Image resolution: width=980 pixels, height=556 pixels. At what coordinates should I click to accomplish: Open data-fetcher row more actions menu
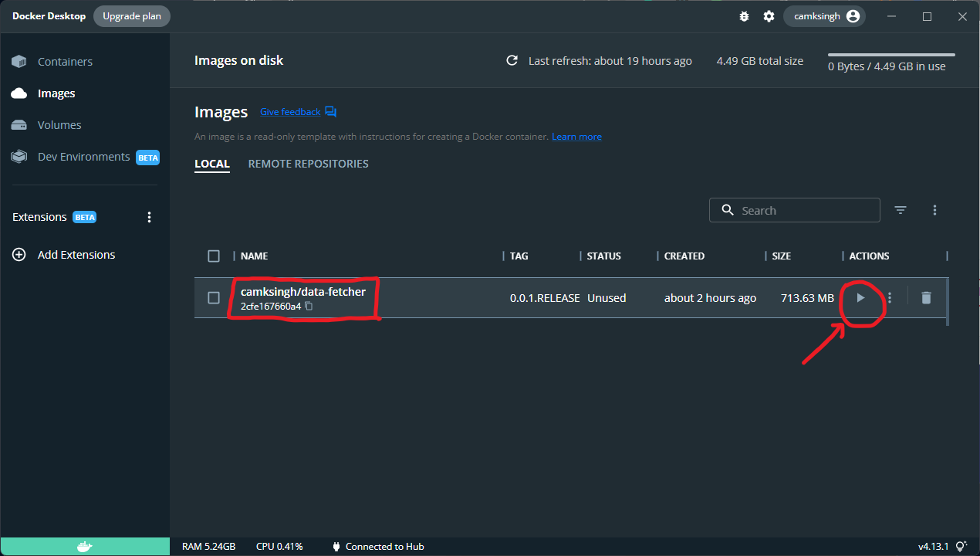(x=890, y=298)
